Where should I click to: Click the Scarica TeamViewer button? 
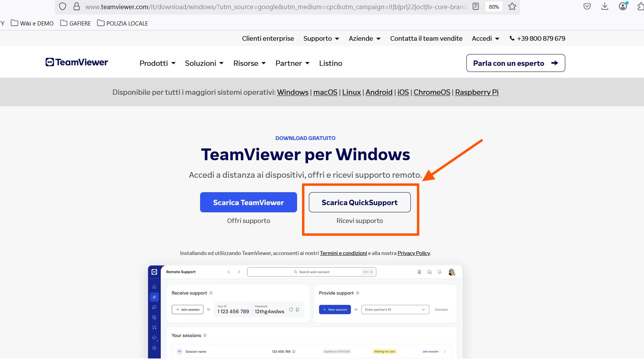pos(248,202)
